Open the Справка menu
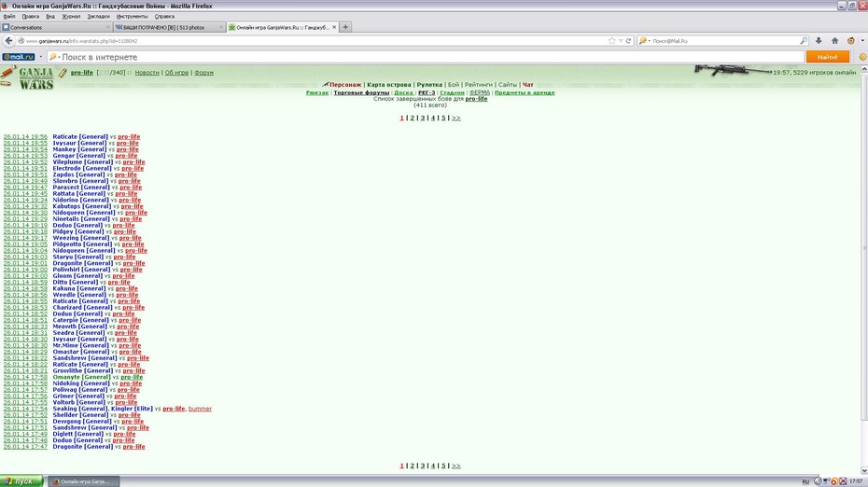Image resolution: width=868 pixels, height=487 pixels. 164,17
